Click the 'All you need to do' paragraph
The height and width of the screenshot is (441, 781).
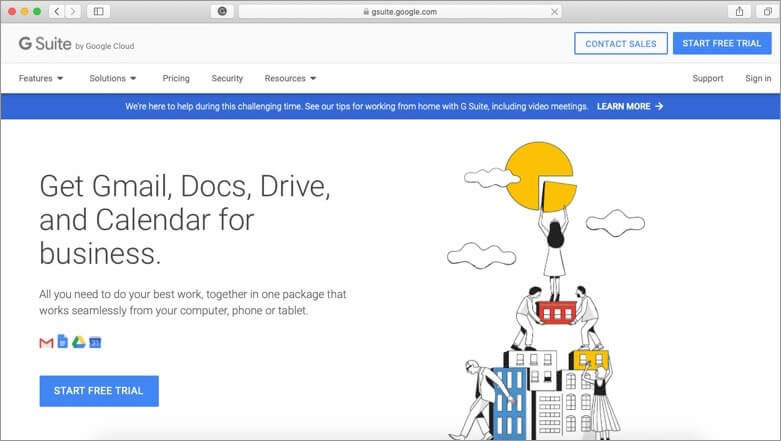click(x=193, y=302)
